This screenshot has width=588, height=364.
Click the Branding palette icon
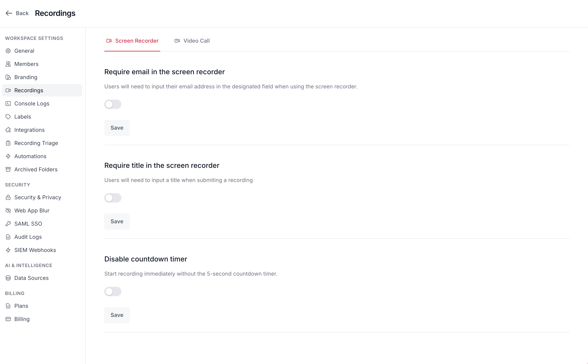click(x=8, y=77)
